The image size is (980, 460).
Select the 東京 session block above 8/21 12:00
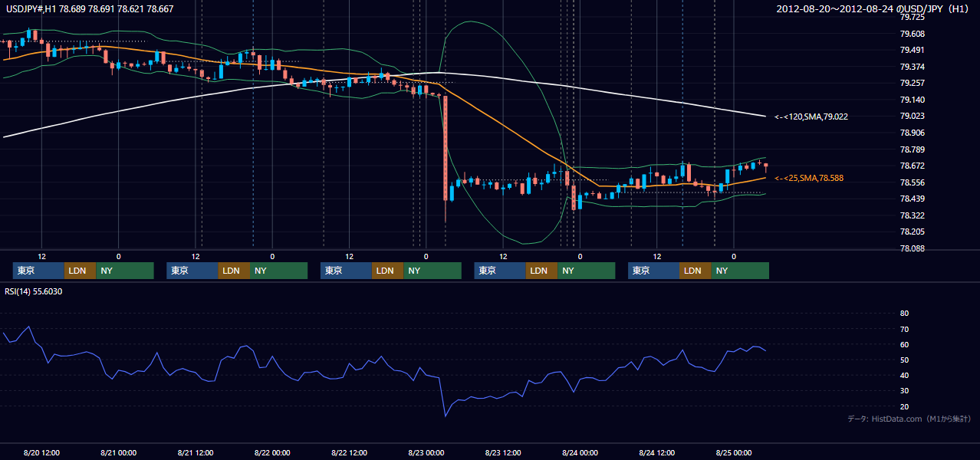point(192,271)
